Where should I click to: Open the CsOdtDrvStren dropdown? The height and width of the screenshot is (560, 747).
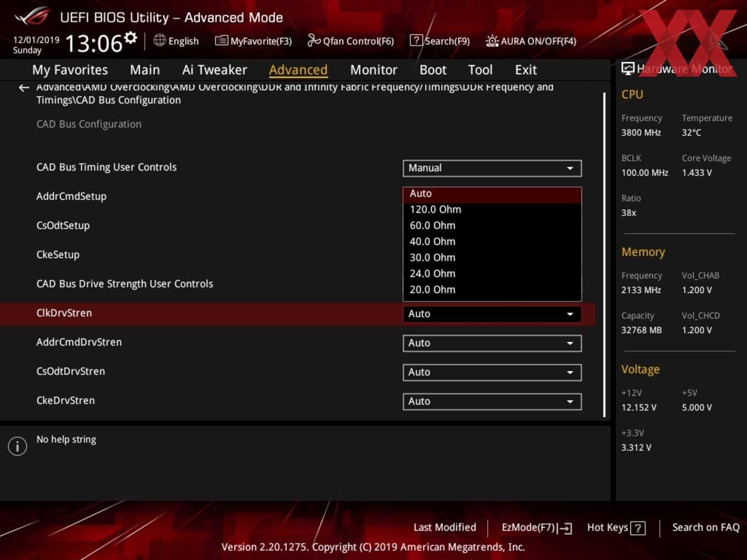tap(492, 372)
